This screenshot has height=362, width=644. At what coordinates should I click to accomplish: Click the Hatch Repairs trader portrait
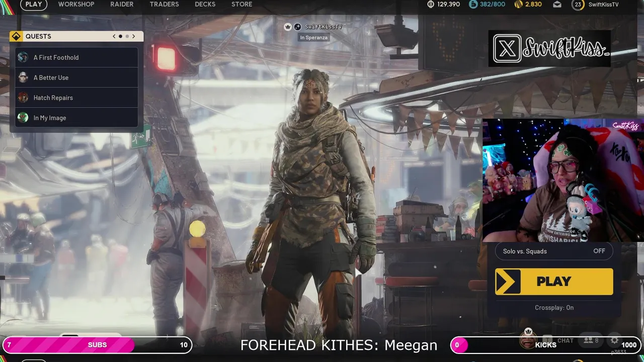[x=23, y=98]
